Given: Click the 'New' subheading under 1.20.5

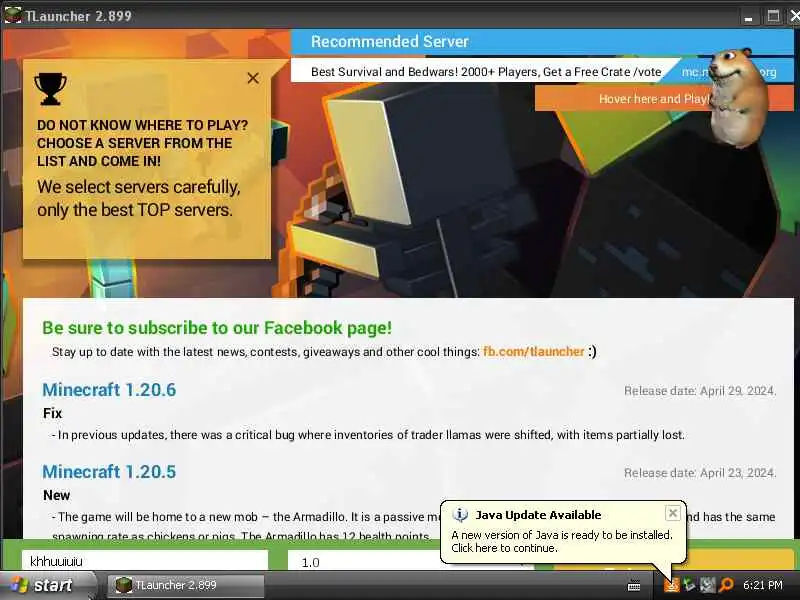Looking at the screenshot, I should 56,495.
